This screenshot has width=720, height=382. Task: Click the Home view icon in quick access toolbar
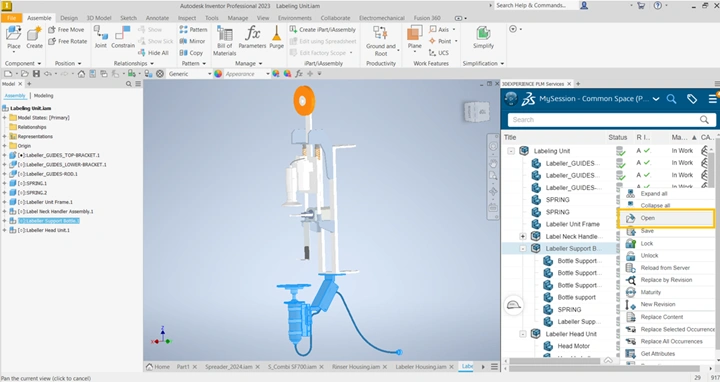[x=81, y=73]
